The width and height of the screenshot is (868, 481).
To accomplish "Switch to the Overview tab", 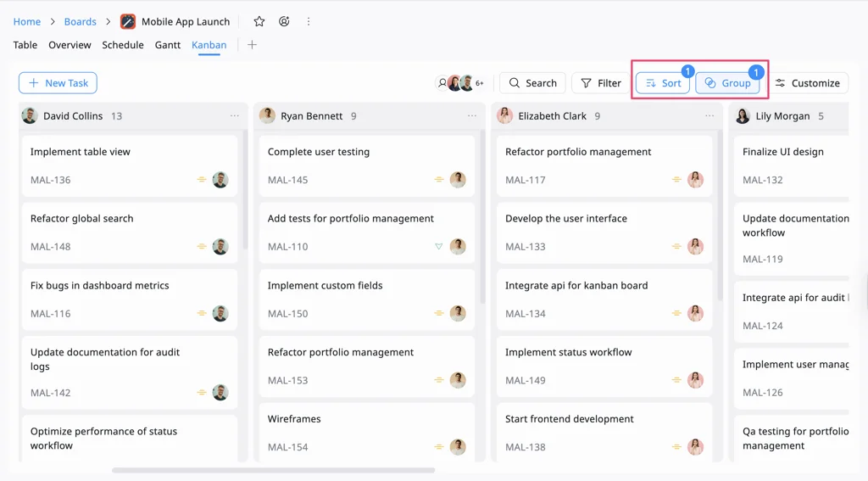I will click(x=70, y=45).
